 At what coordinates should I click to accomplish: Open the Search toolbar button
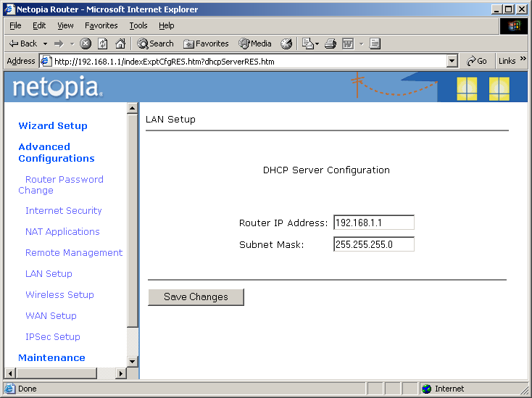(155, 43)
